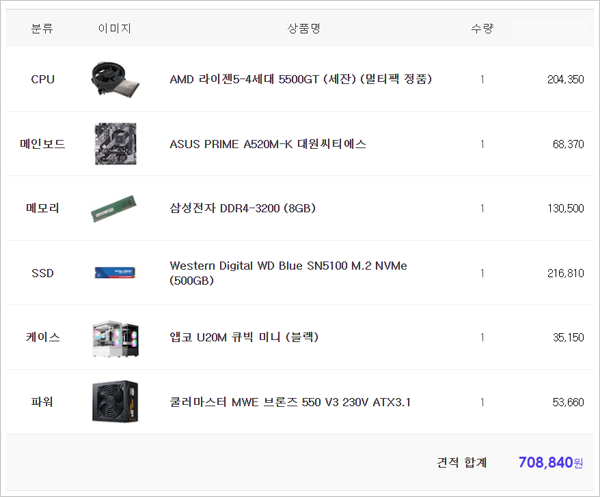Open 앱코 U20M 큐빅 미니 product link
This screenshot has width=600, height=497.
point(244,338)
